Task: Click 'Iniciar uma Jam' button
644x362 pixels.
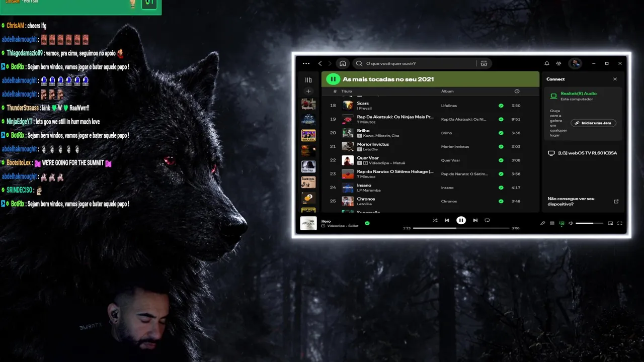Action: tap(594, 123)
